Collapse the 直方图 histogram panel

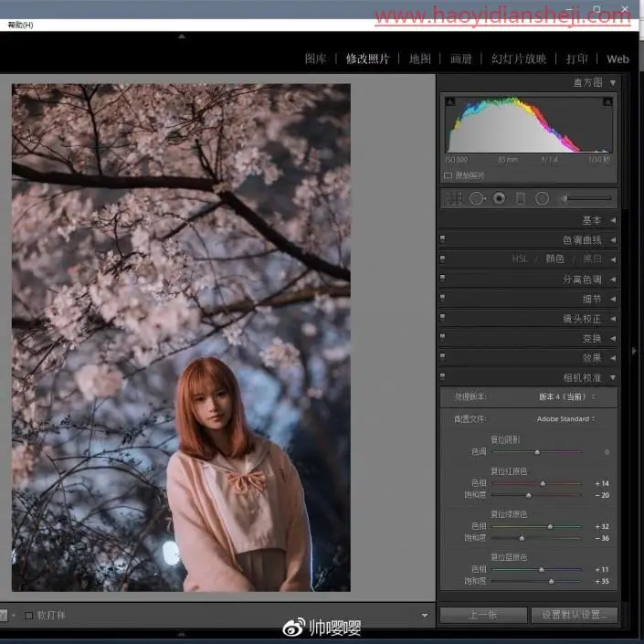click(613, 83)
